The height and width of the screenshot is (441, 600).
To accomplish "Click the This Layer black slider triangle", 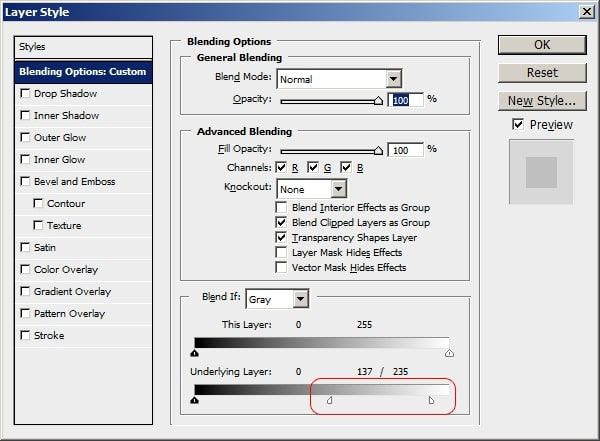I will [194, 353].
